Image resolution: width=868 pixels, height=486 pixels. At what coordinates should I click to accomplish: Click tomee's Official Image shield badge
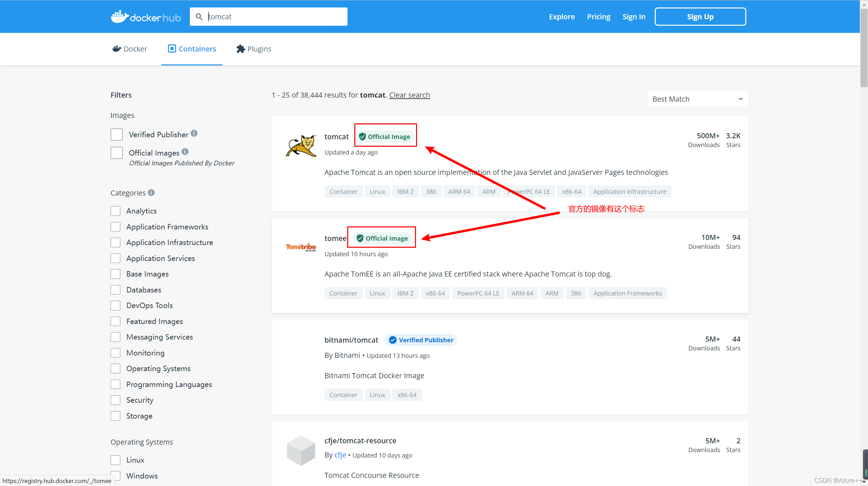click(382, 238)
